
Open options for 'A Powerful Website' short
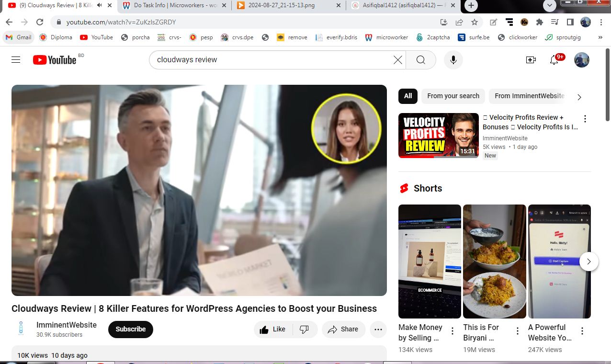click(582, 331)
